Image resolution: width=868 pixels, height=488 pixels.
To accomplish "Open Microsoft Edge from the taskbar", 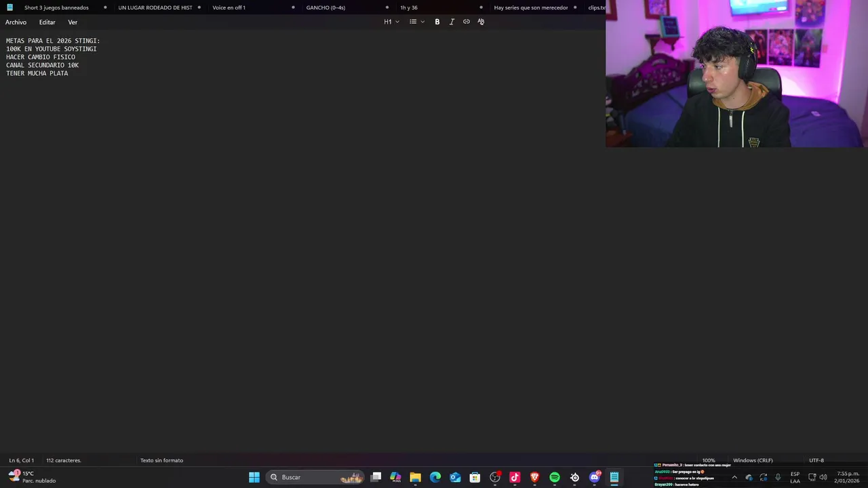I will click(x=435, y=477).
